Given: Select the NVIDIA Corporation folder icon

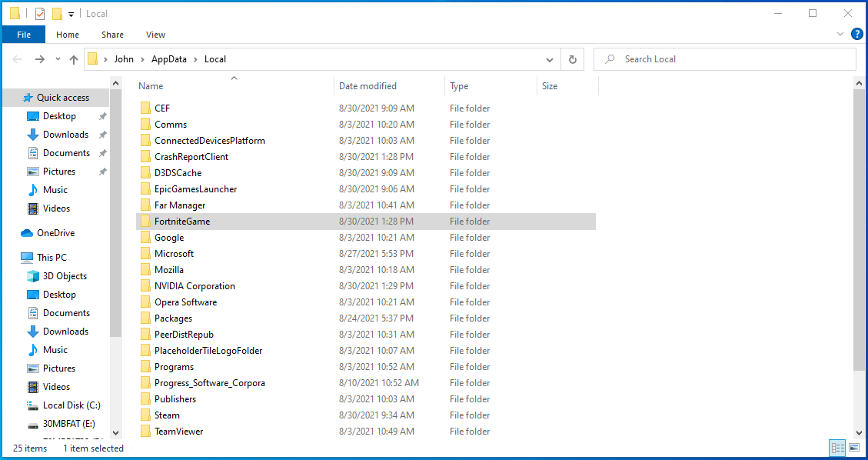Looking at the screenshot, I should [145, 285].
